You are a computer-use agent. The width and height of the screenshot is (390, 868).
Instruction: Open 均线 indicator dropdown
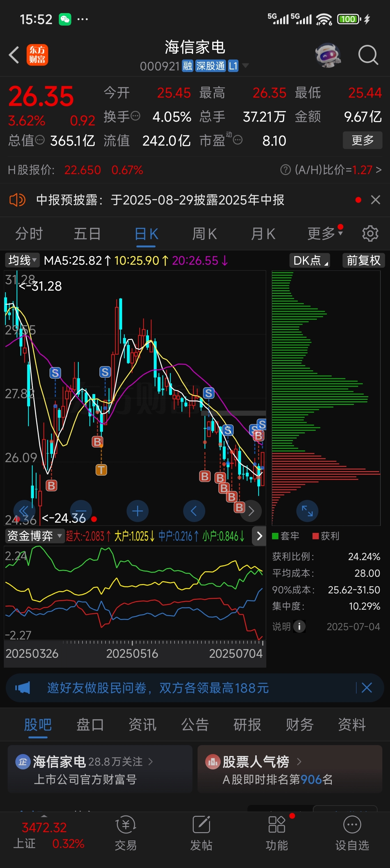pyautogui.click(x=22, y=260)
